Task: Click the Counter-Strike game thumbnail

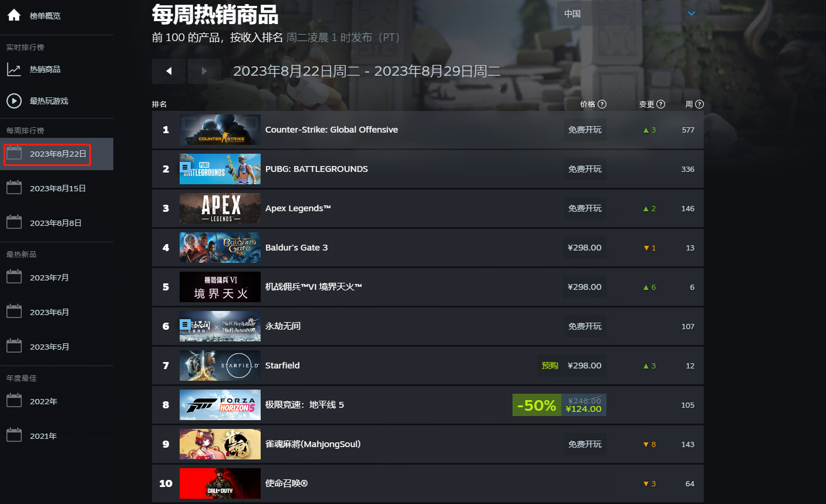Action: pyautogui.click(x=220, y=130)
